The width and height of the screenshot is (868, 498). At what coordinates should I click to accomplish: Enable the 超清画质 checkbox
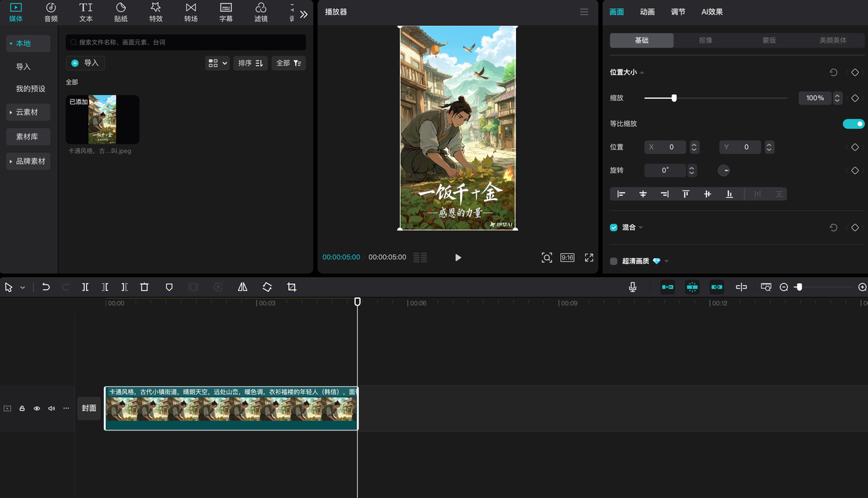614,261
